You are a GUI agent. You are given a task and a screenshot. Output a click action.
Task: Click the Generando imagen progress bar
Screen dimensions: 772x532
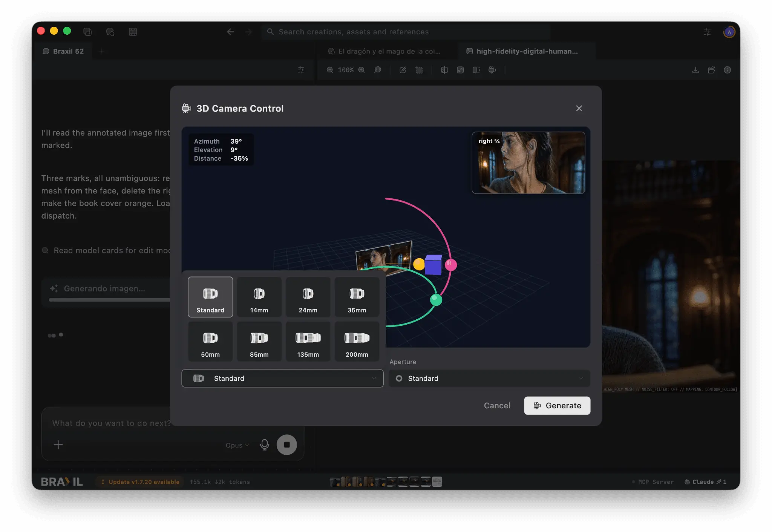point(109,300)
